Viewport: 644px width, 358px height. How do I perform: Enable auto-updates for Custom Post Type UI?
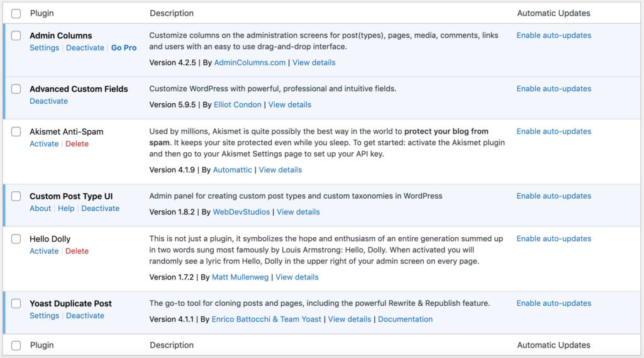[553, 196]
